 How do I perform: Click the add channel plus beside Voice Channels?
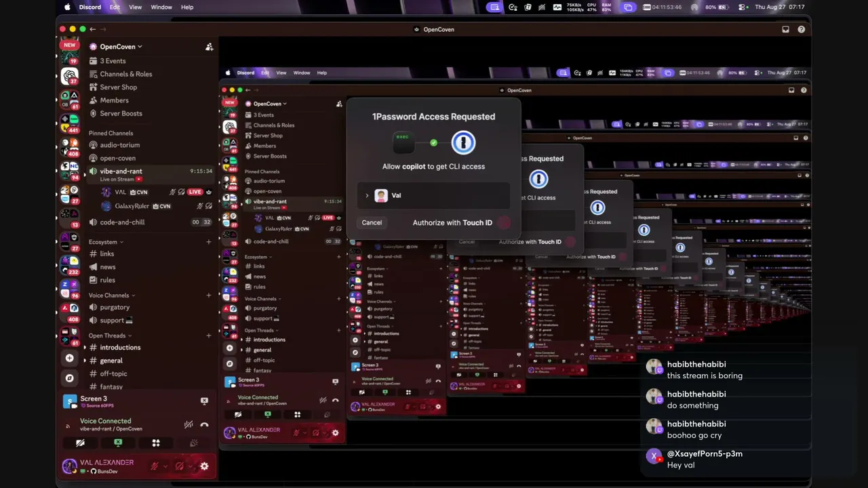[209, 296]
